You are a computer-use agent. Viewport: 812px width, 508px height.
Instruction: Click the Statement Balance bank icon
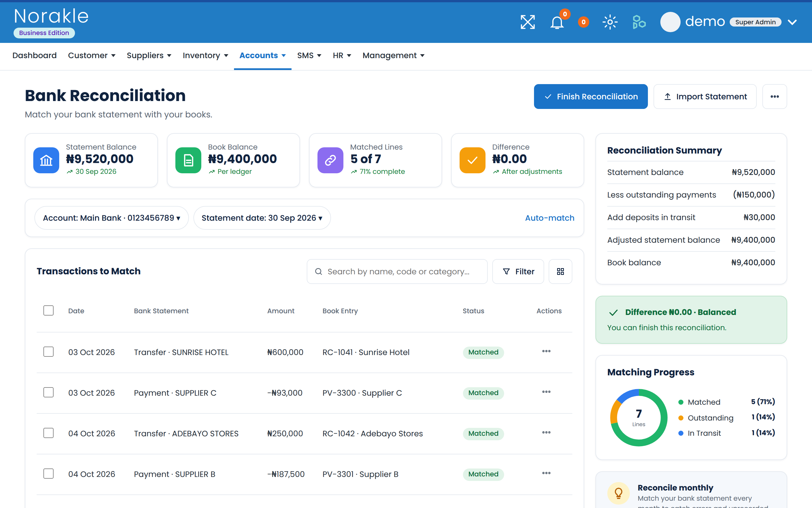pos(46,160)
